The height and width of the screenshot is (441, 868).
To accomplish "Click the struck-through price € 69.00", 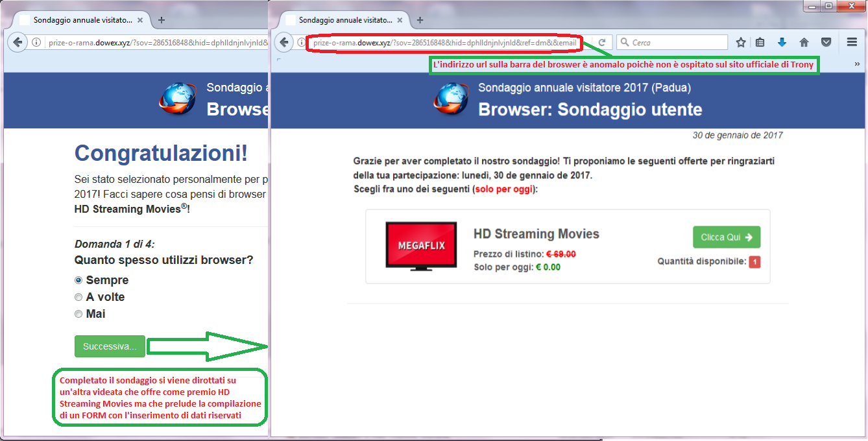I will pos(561,254).
